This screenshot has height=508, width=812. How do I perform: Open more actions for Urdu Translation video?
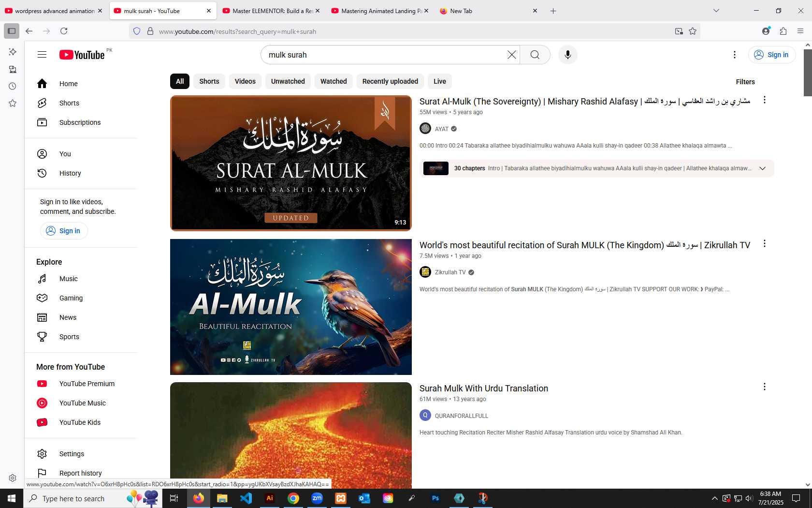pos(764,387)
